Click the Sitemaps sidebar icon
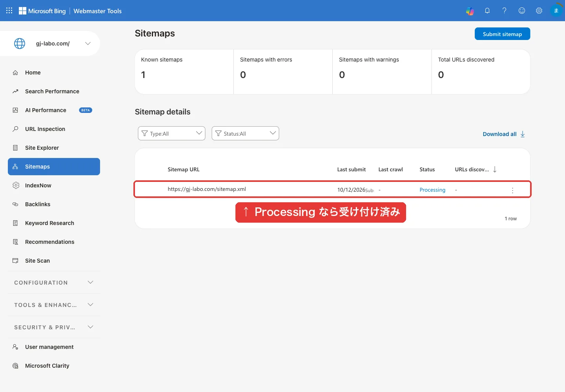 click(15, 167)
